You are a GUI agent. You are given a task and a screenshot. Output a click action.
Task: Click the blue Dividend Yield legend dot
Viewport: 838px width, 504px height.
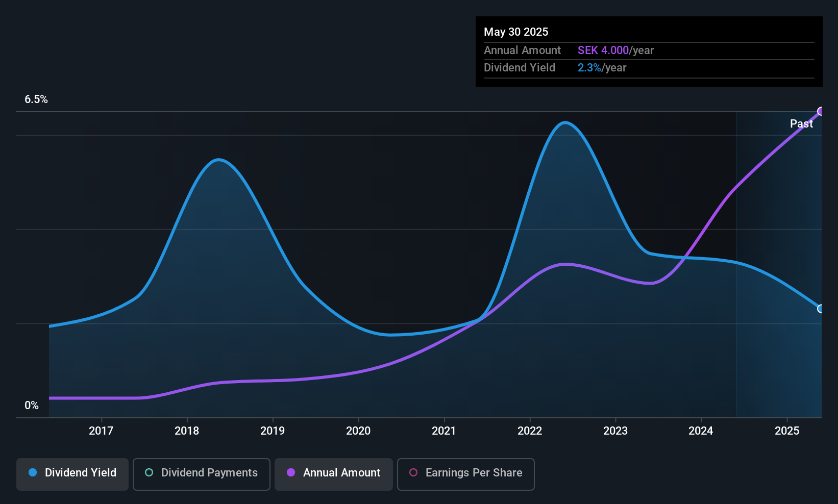click(x=32, y=473)
